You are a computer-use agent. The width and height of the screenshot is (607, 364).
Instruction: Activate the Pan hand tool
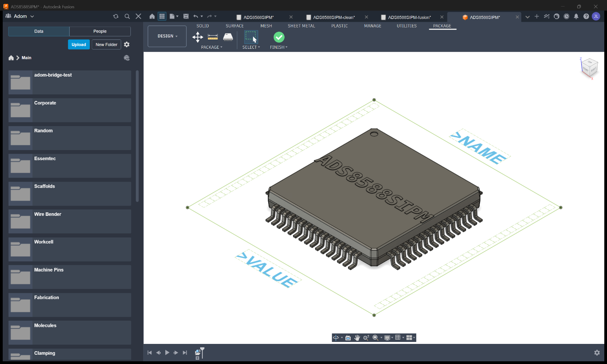[x=357, y=338]
